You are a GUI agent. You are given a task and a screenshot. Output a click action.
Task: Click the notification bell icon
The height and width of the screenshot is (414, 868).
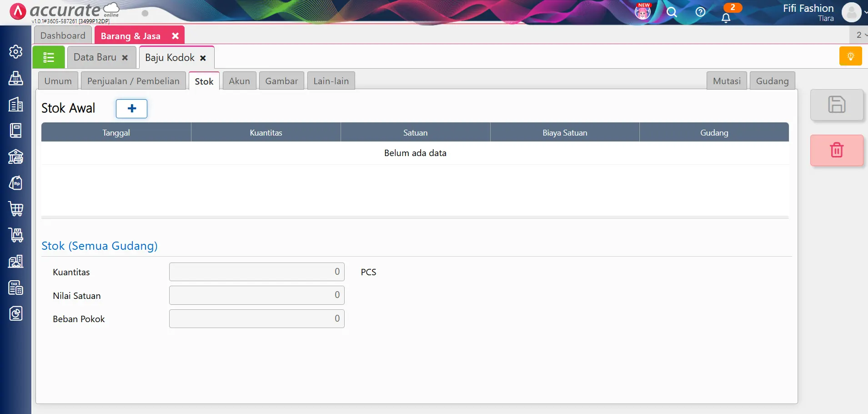(726, 18)
